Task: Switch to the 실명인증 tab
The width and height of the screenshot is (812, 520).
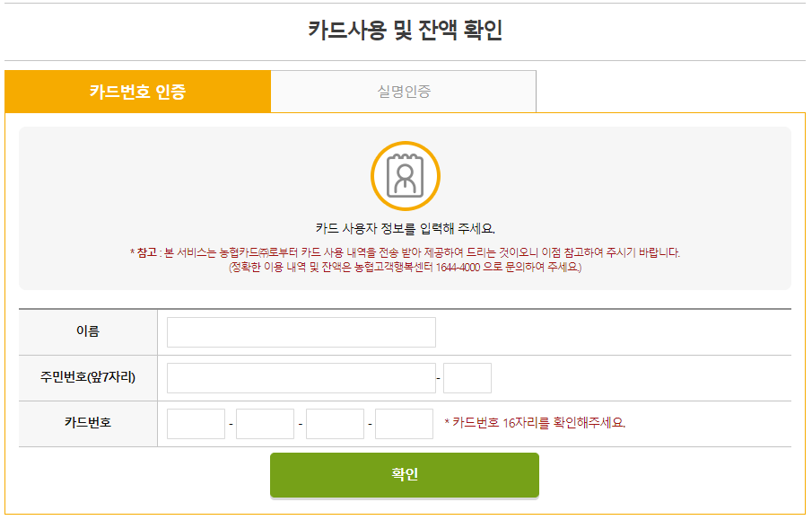Action: [x=402, y=91]
